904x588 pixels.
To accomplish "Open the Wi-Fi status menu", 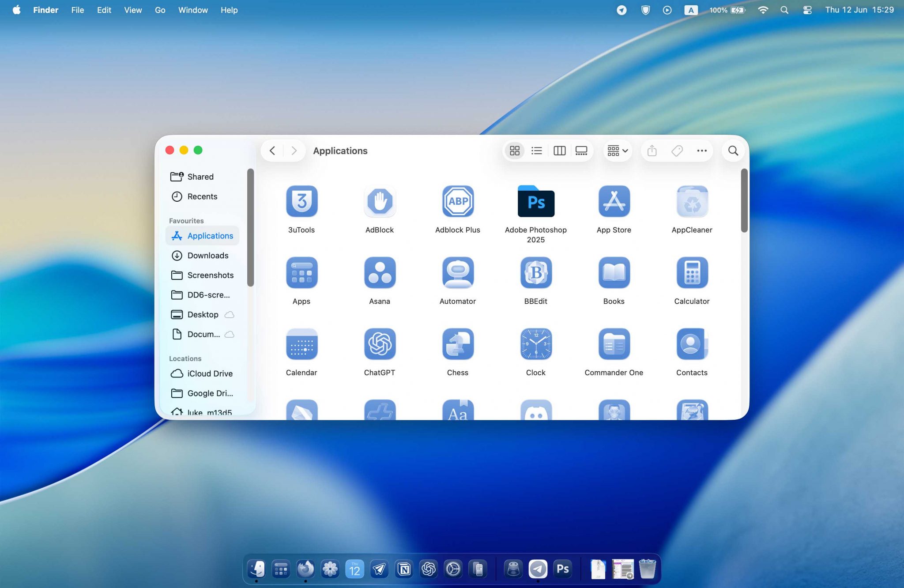I will [763, 10].
